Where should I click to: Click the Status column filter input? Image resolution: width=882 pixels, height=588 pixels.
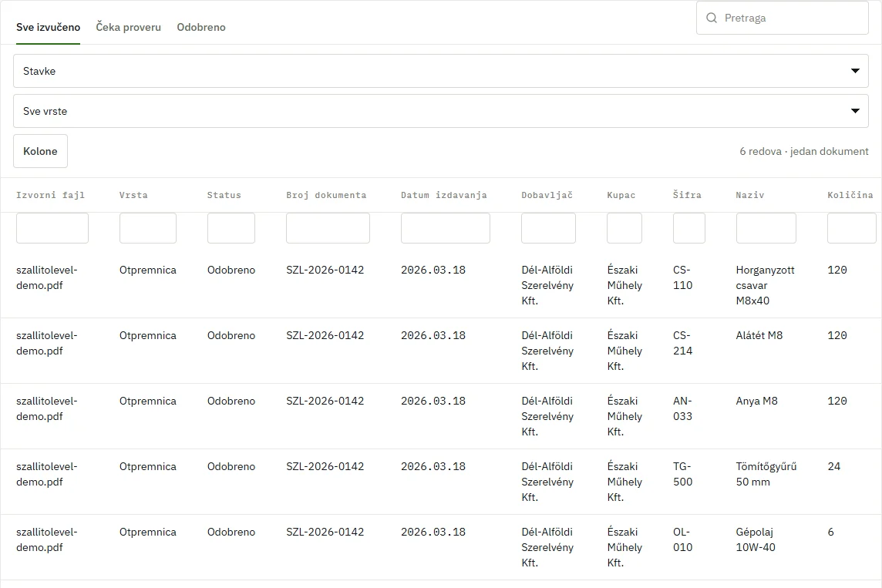[231, 228]
